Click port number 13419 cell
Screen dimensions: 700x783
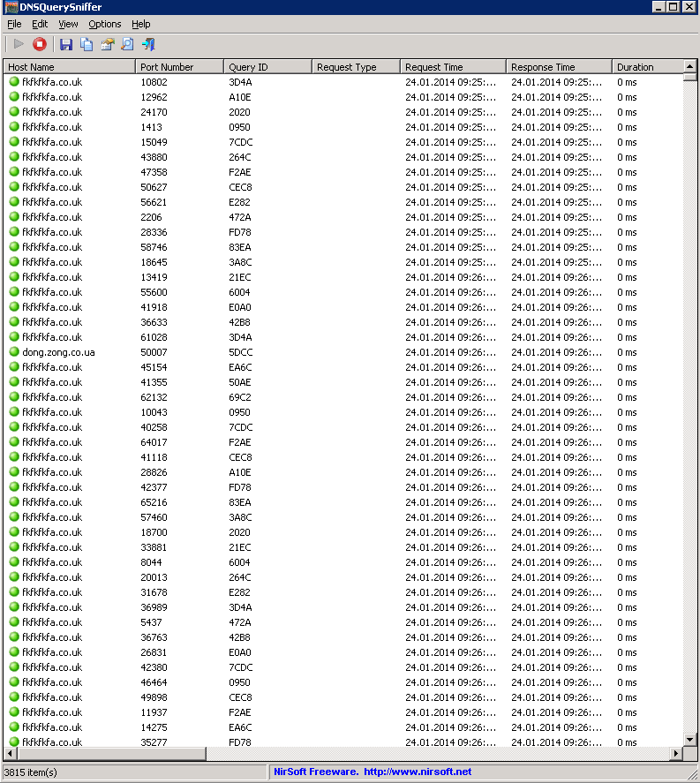coord(154,276)
